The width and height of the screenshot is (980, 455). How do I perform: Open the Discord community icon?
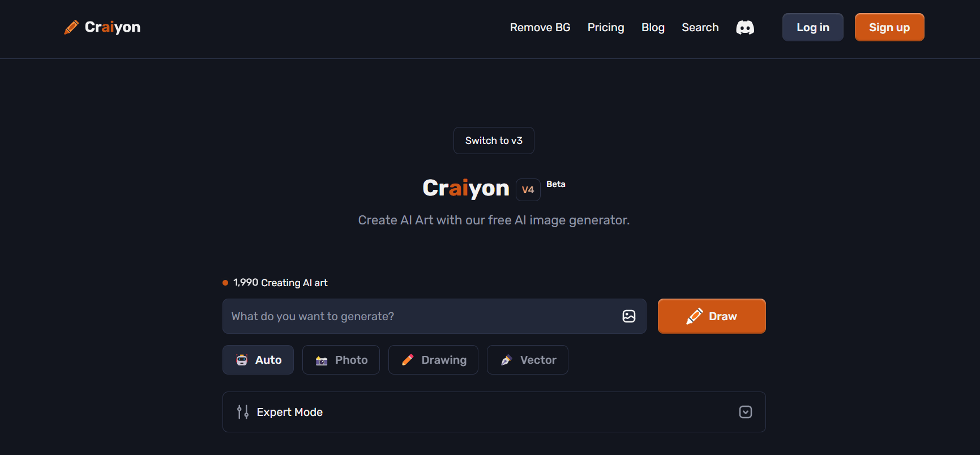(x=745, y=27)
